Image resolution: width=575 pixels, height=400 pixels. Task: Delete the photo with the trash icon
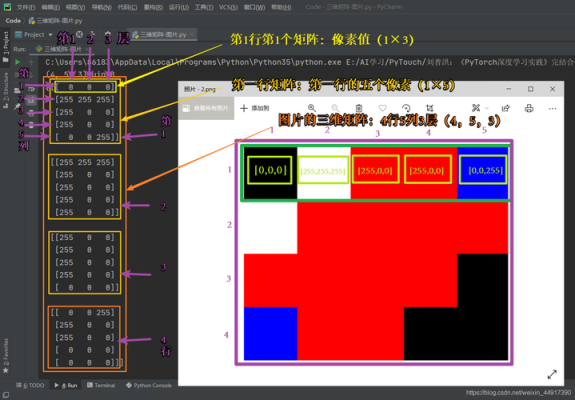[359, 108]
